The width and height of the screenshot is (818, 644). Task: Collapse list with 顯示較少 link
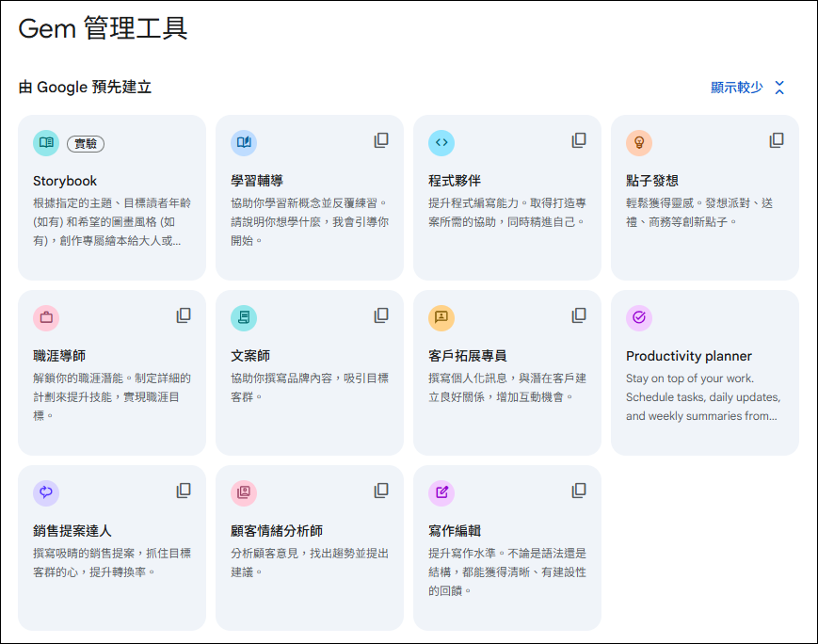(737, 88)
